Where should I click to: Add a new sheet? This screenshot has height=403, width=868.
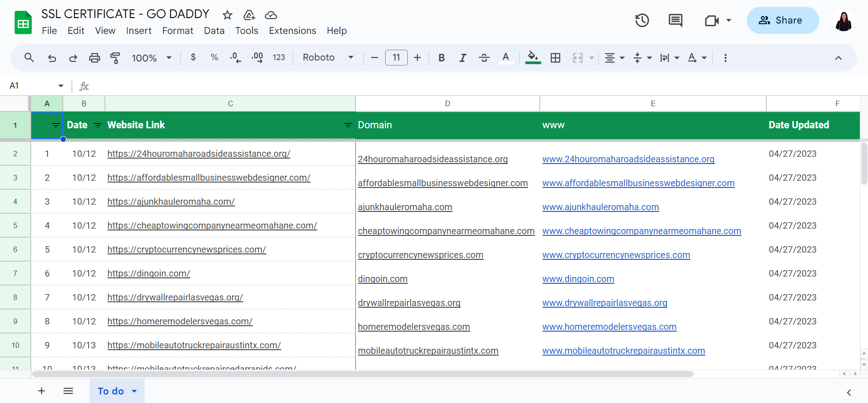point(42,391)
